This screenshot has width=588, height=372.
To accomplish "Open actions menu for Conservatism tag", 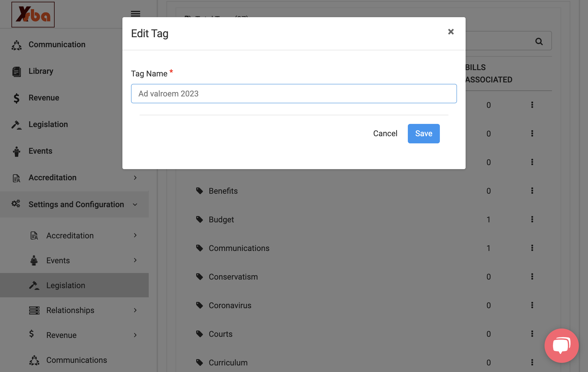I will coord(532,277).
